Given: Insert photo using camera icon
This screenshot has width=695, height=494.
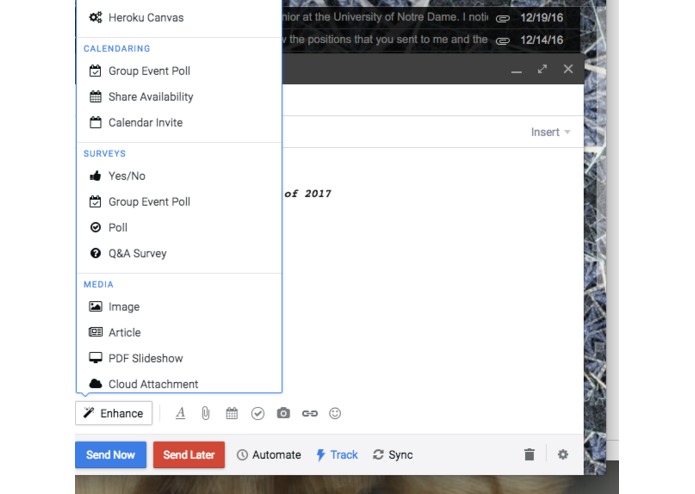Looking at the screenshot, I should pyautogui.click(x=283, y=413).
